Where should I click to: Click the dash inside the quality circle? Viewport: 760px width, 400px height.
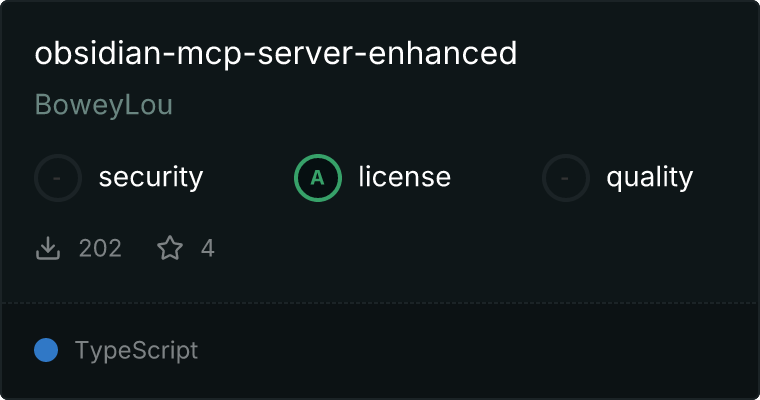[564, 178]
